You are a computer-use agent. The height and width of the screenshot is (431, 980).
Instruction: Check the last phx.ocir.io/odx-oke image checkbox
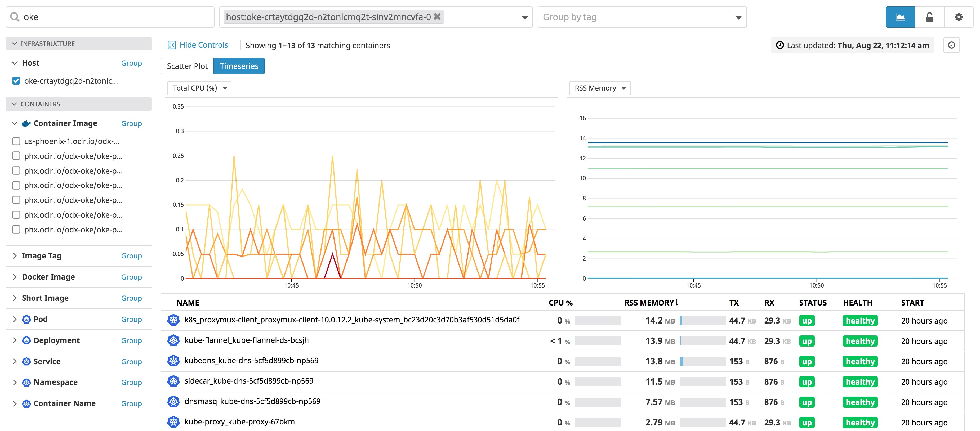pos(16,229)
